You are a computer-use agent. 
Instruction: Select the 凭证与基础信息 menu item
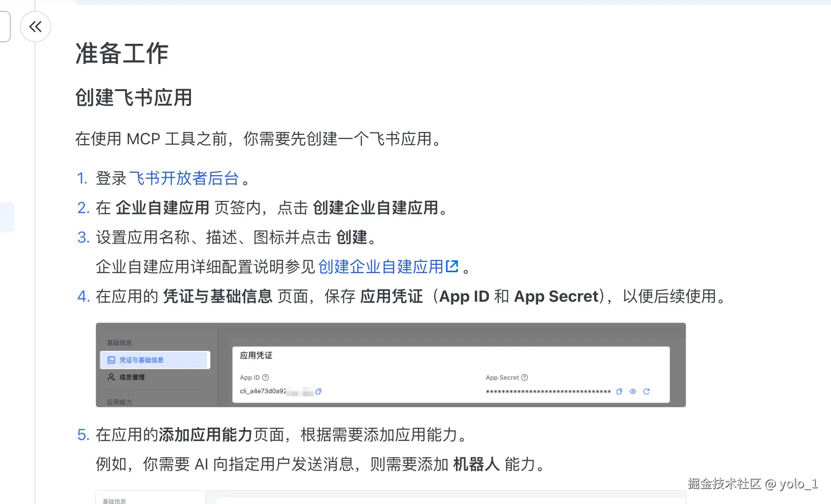point(142,360)
